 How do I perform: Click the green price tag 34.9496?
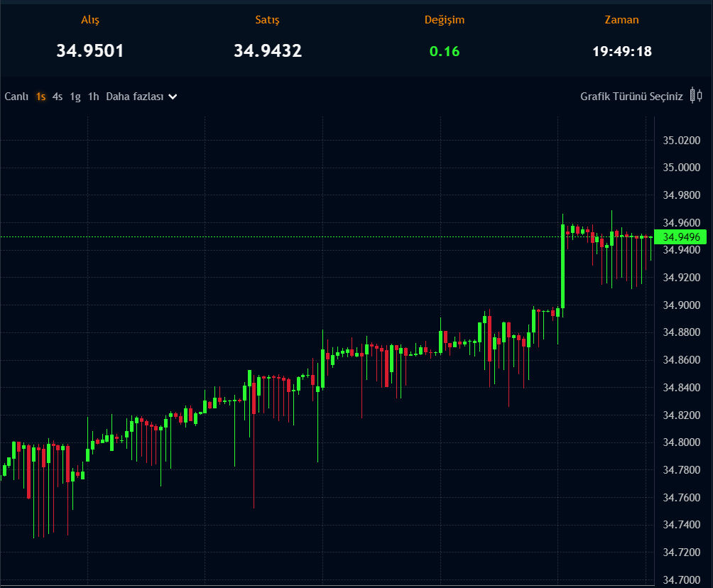click(681, 237)
